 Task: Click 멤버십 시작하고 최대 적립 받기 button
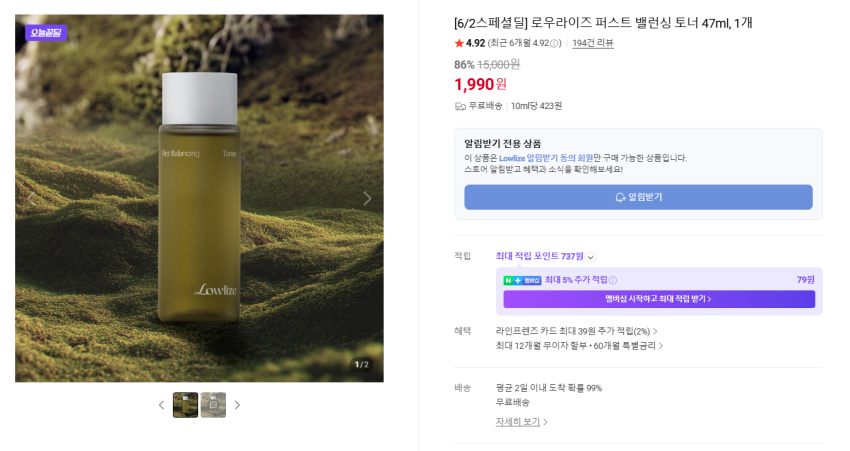coord(659,299)
